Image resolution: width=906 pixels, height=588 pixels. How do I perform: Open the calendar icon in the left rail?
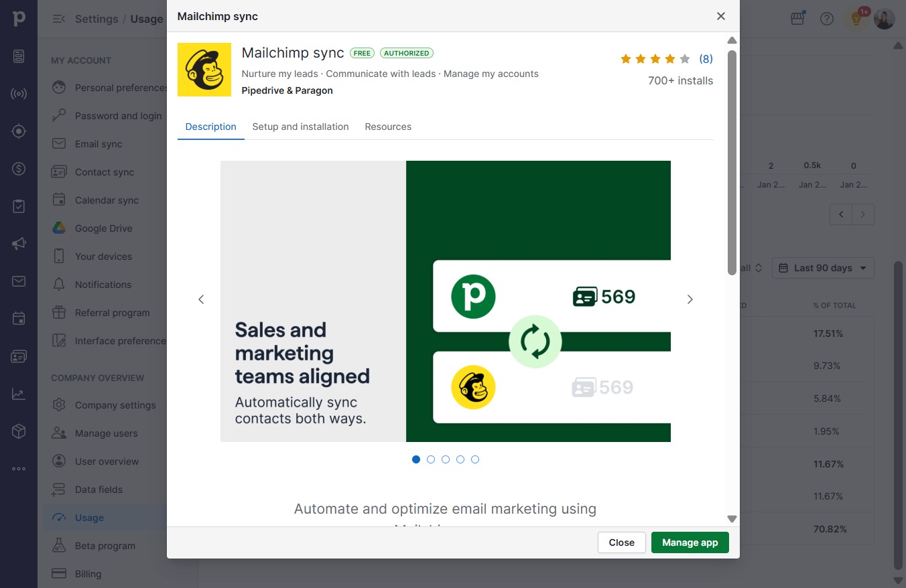click(19, 319)
